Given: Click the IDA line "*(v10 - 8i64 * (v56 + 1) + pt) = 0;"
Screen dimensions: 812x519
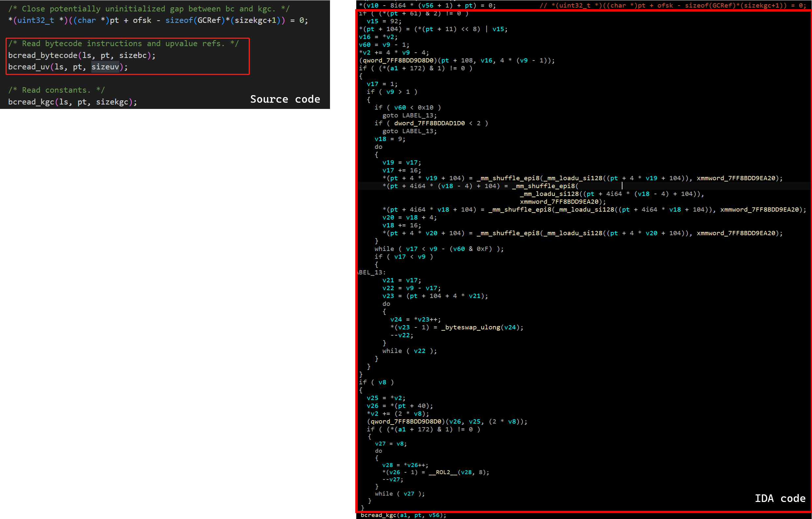Looking at the screenshot, I should (x=427, y=5).
